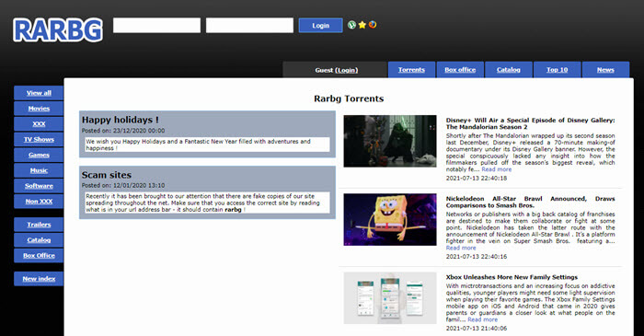Switch to the Box office tab
644x336 pixels.
click(x=460, y=70)
